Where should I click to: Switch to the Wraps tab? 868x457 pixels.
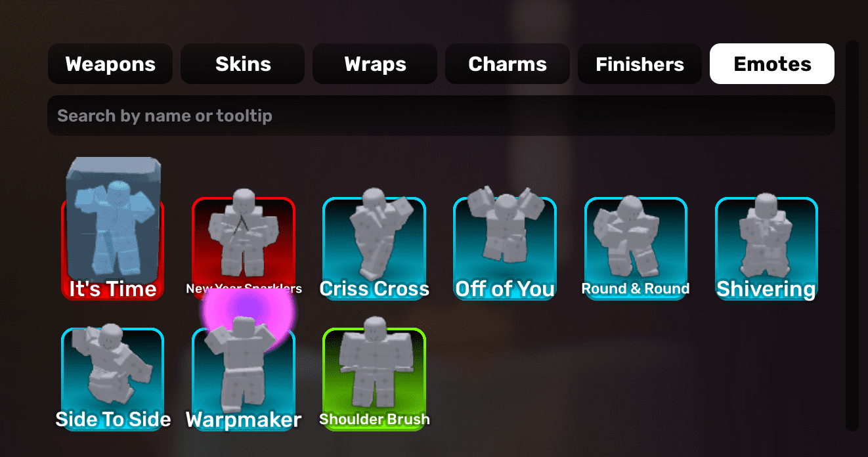[x=375, y=64]
